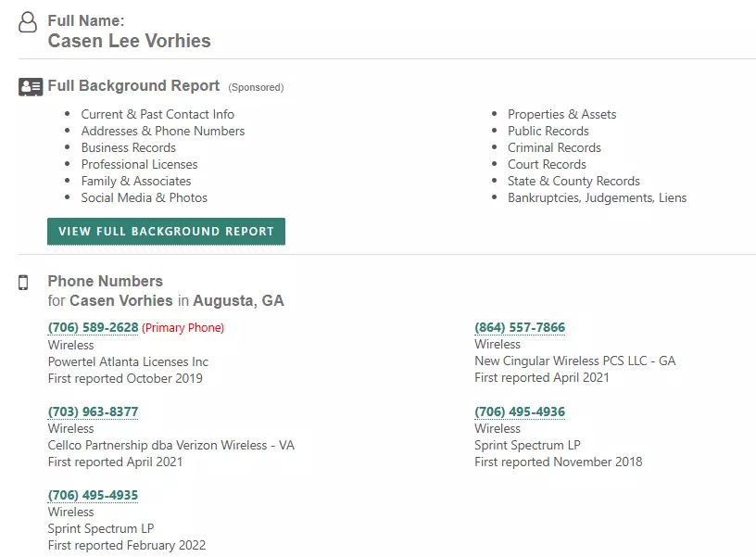Open phone number (706) 589-2628

point(93,328)
